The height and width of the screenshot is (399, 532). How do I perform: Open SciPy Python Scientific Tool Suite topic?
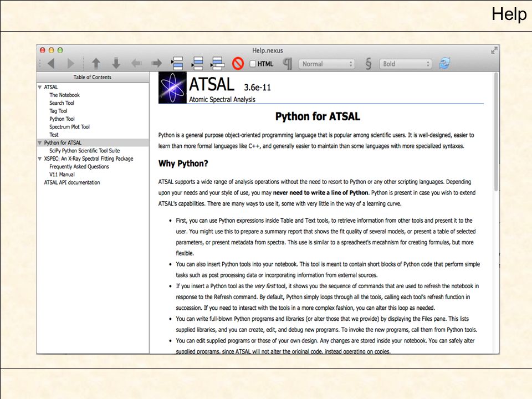pyautogui.click(x=84, y=151)
